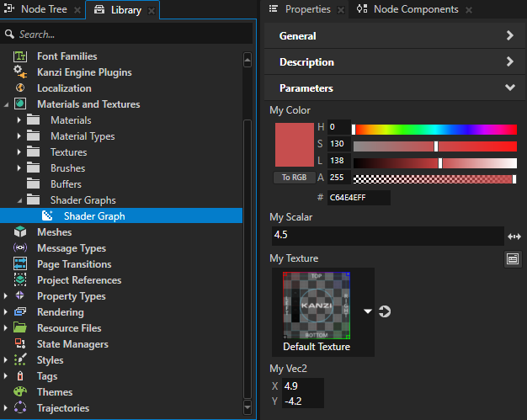Click the Shader Graphs folder icon
This screenshot has height=420, width=527.
(34, 199)
